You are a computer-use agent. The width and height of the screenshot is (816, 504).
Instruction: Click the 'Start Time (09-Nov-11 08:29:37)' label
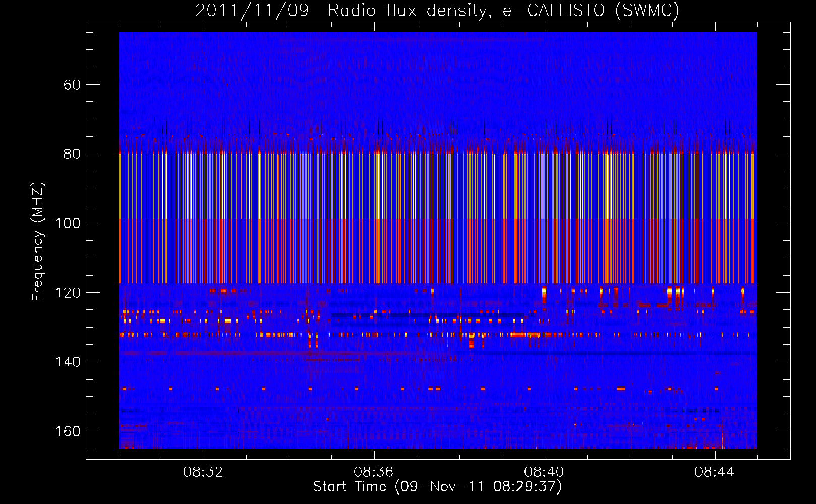pos(437,487)
